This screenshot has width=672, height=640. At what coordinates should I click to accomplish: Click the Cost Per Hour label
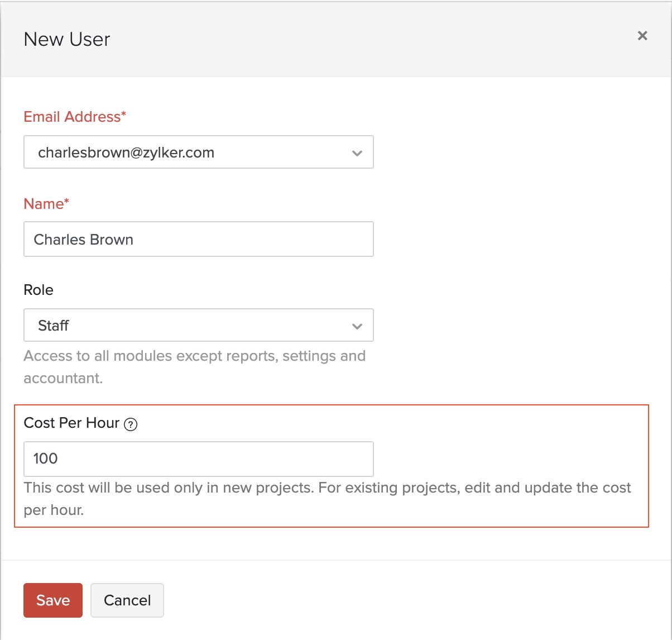pyautogui.click(x=71, y=423)
